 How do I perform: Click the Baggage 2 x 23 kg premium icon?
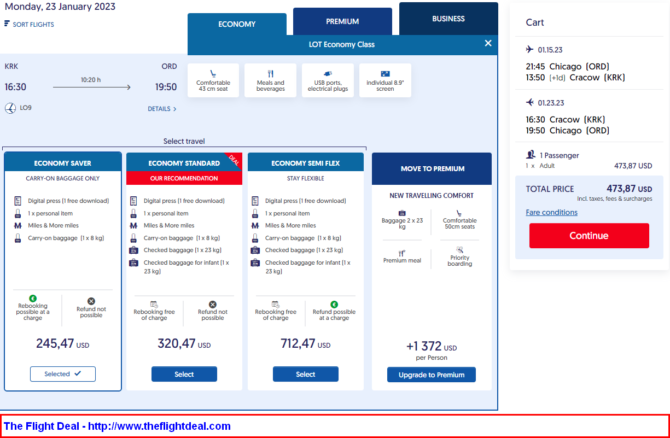tap(402, 213)
